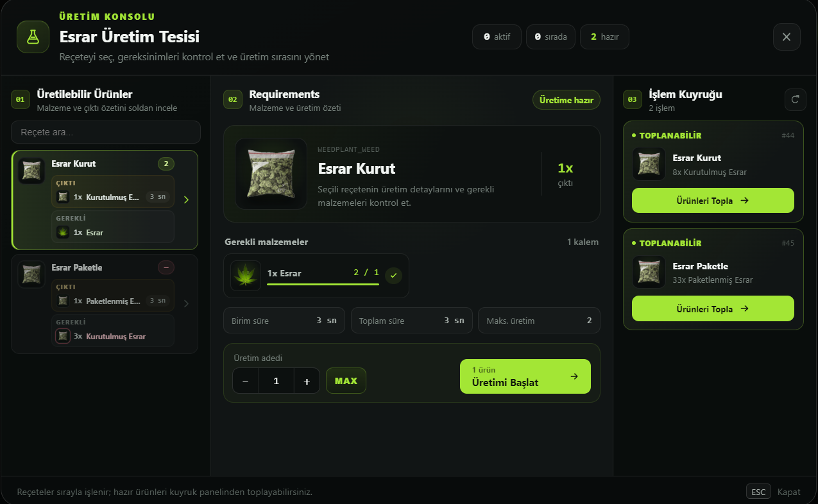Click the Esrar Paketle recipe thumbnail in list
The image size is (818, 504).
[x=31, y=274]
